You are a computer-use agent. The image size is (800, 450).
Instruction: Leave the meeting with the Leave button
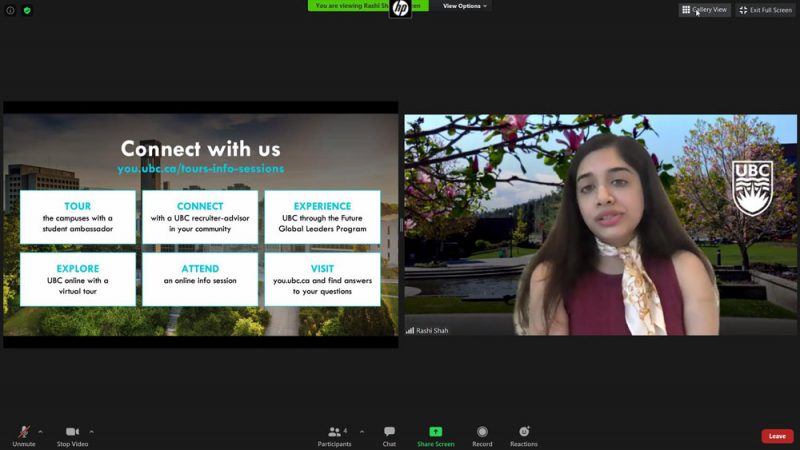tap(777, 436)
